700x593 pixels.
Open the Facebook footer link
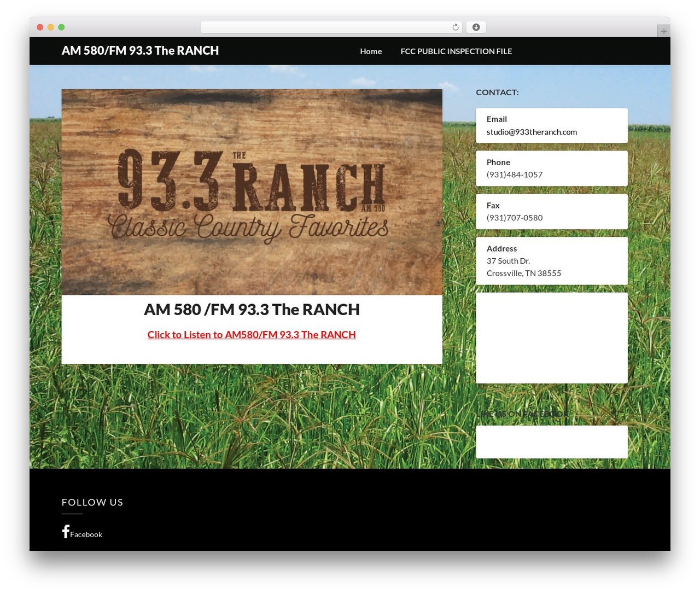86,534
